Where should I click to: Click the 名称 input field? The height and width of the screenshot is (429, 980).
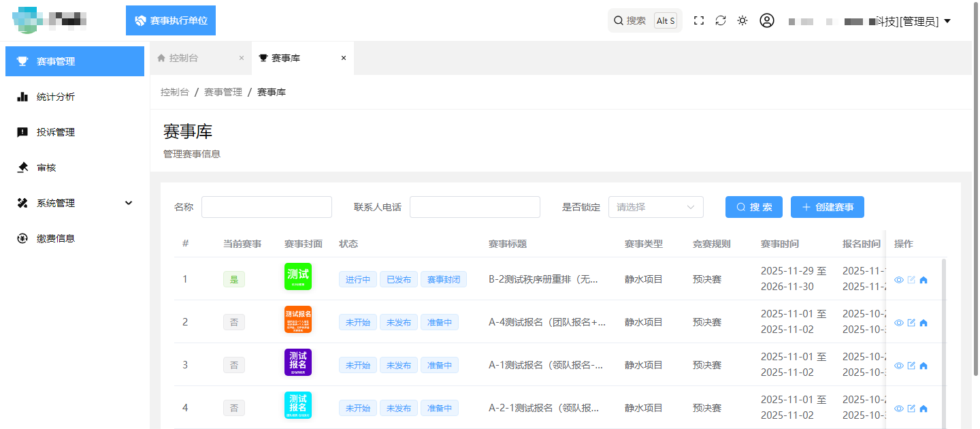point(266,206)
